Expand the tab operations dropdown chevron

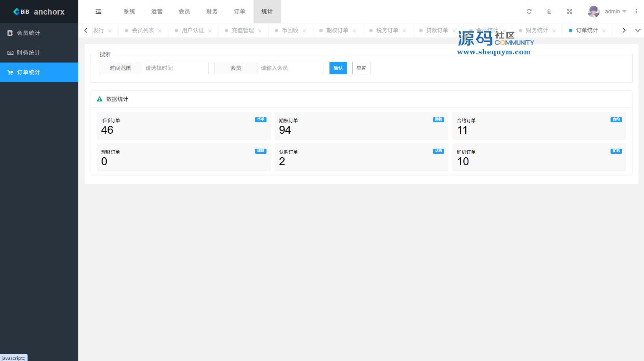[638, 30]
